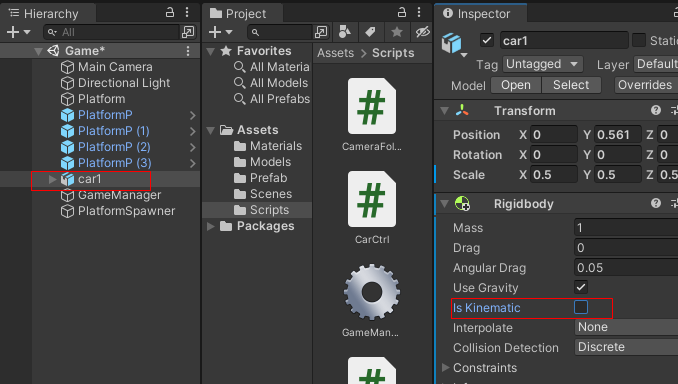Collapse the Favorites foldout
This screenshot has height=384, width=678.
pos(211,51)
